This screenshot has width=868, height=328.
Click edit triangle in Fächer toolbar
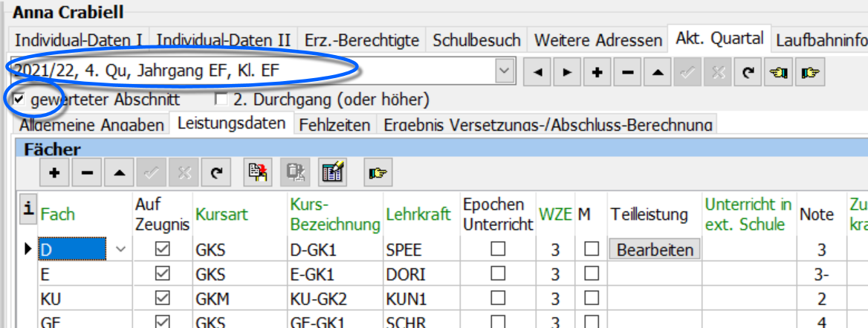coord(119,173)
